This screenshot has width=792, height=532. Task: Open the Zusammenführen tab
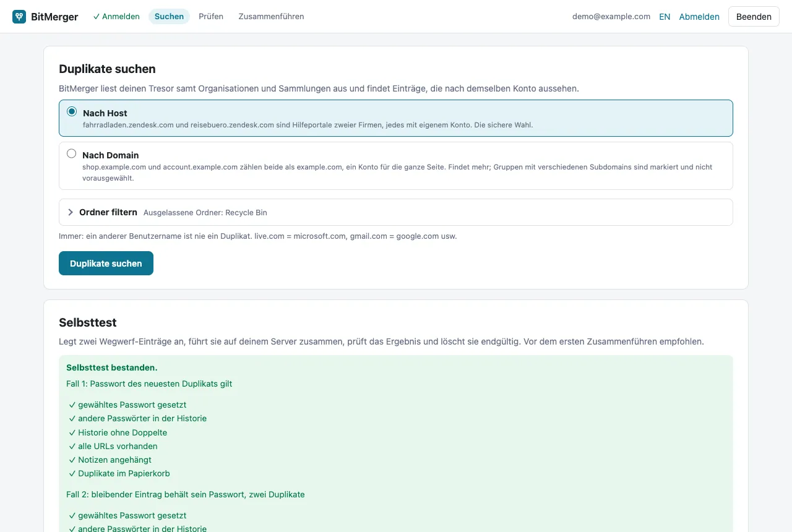tap(271, 17)
